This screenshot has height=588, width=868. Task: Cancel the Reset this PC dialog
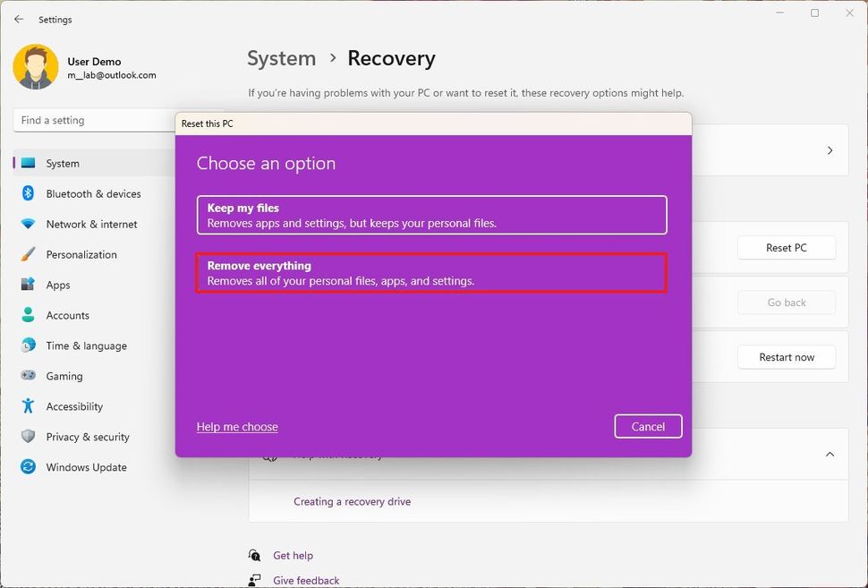(648, 426)
